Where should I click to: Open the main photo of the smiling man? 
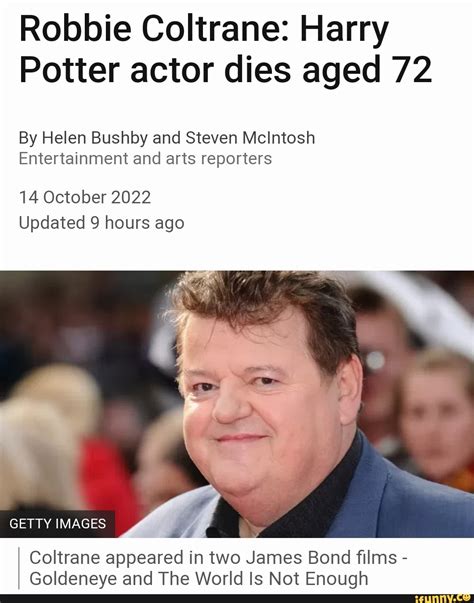coord(237,404)
